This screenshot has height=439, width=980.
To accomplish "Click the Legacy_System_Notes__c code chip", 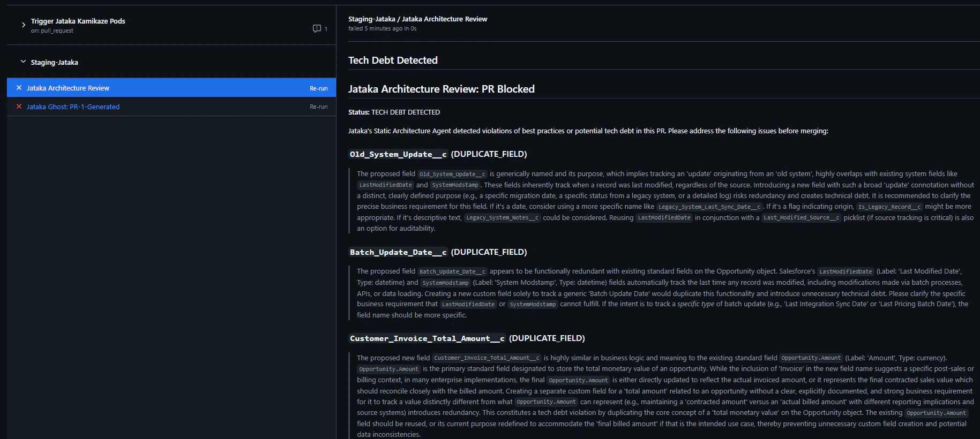I will point(502,218).
